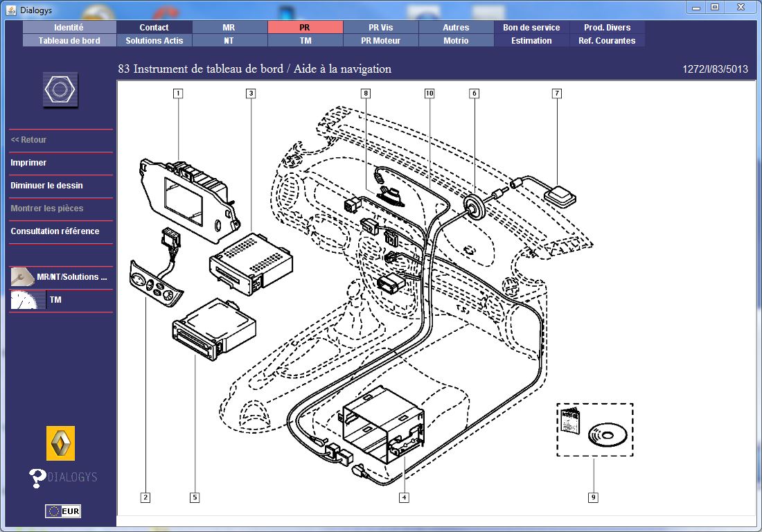Open the PR Moteur tab
This screenshot has height=532, width=762.
pos(380,41)
